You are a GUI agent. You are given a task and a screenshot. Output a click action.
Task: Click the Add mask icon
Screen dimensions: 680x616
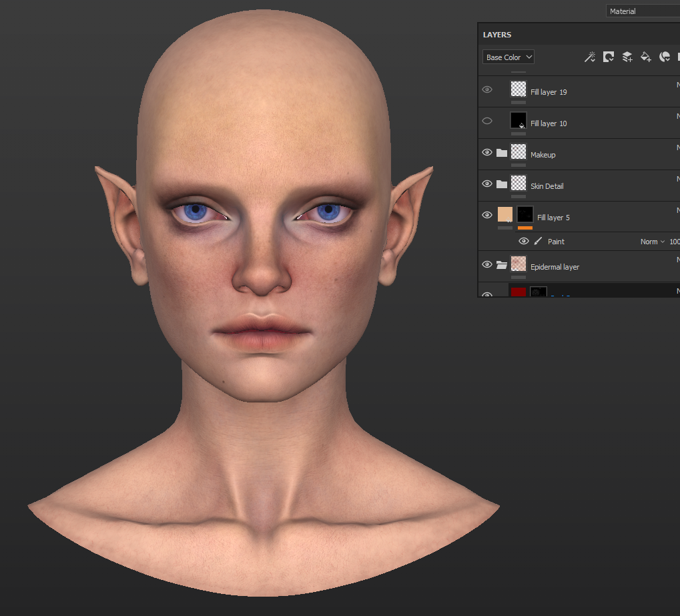tap(609, 57)
